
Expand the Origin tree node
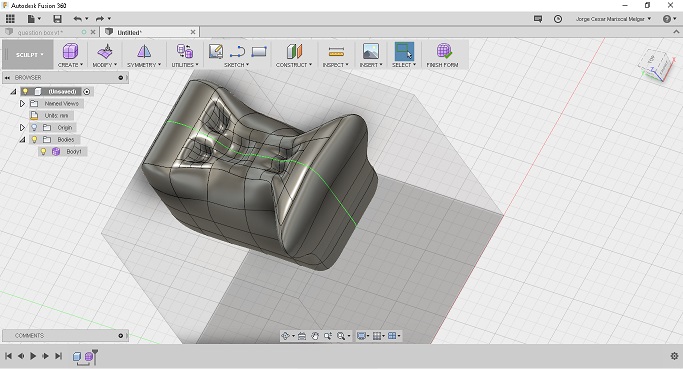pos(22,128)
